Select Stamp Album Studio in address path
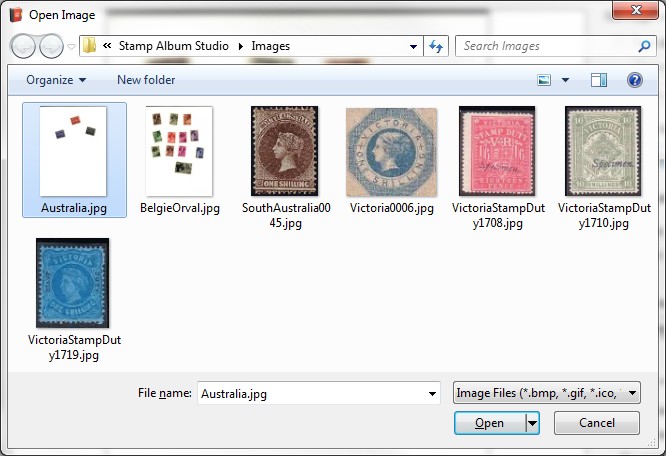The width and height of the screenshot is (666, 456). pos(173,45)
